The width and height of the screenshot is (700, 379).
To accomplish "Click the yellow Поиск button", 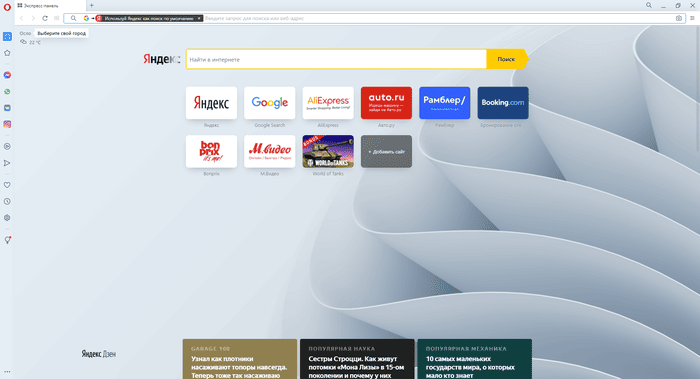I will tap(507, 59).
